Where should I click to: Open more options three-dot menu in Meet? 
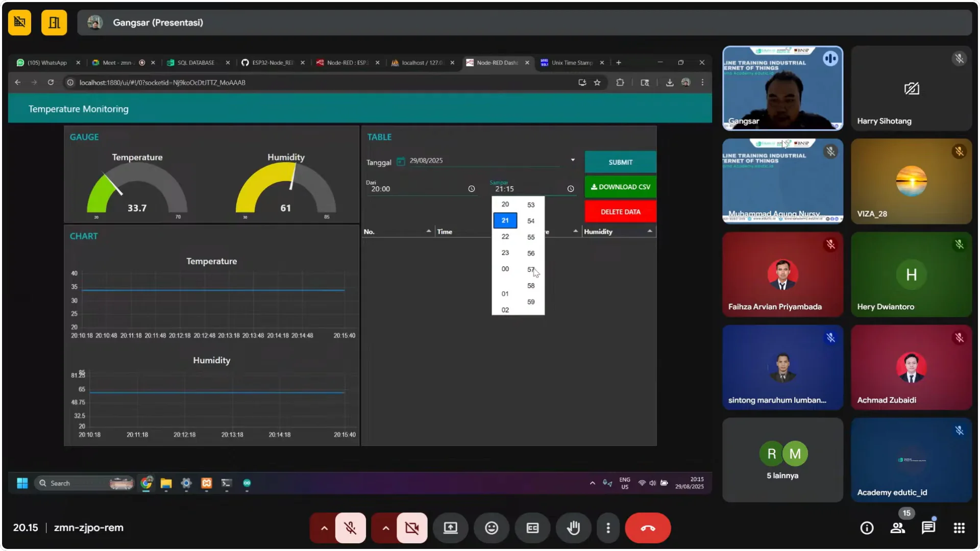click(x=608, y=528)
